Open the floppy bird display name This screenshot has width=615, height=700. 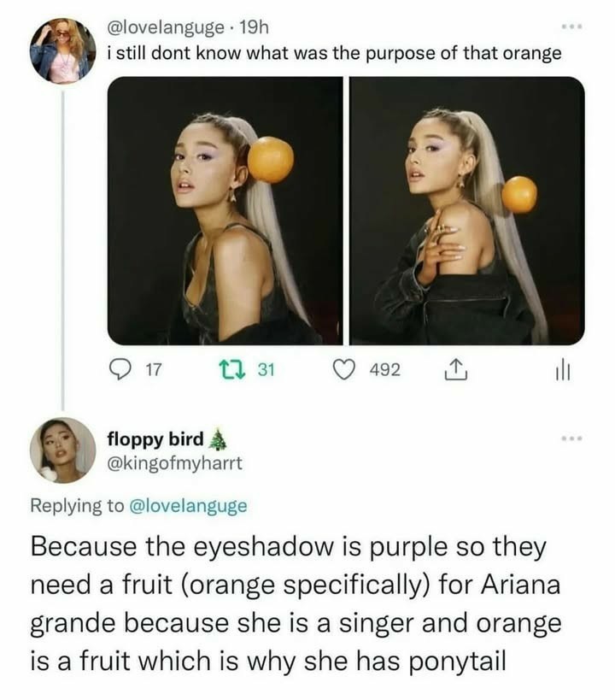click(x=155, y=439)
